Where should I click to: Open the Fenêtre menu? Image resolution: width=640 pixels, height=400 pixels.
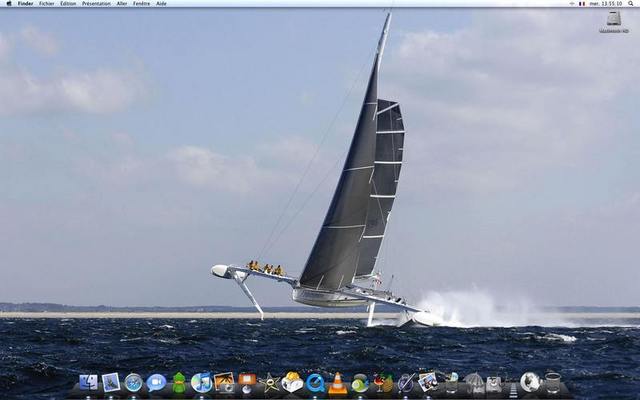point(141,4)
